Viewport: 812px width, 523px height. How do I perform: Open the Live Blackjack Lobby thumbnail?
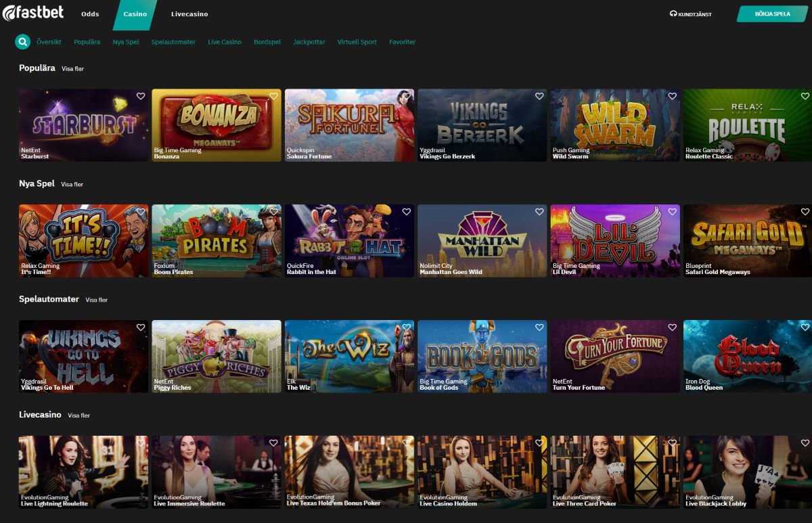(x=748, y=472)
